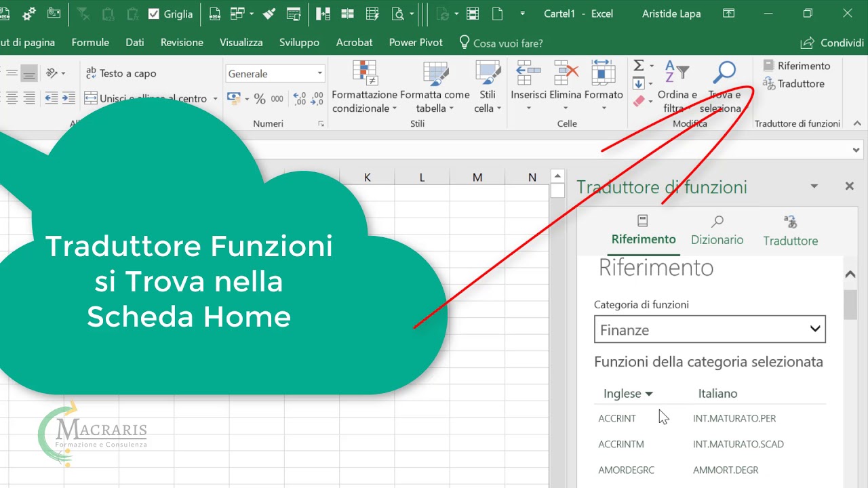
Task: Select column M header
Action: click(x=477, y=177)
